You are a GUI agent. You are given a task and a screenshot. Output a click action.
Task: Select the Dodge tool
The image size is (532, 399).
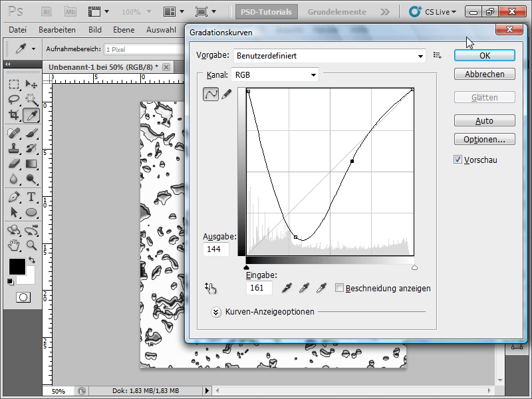[31, 179]
